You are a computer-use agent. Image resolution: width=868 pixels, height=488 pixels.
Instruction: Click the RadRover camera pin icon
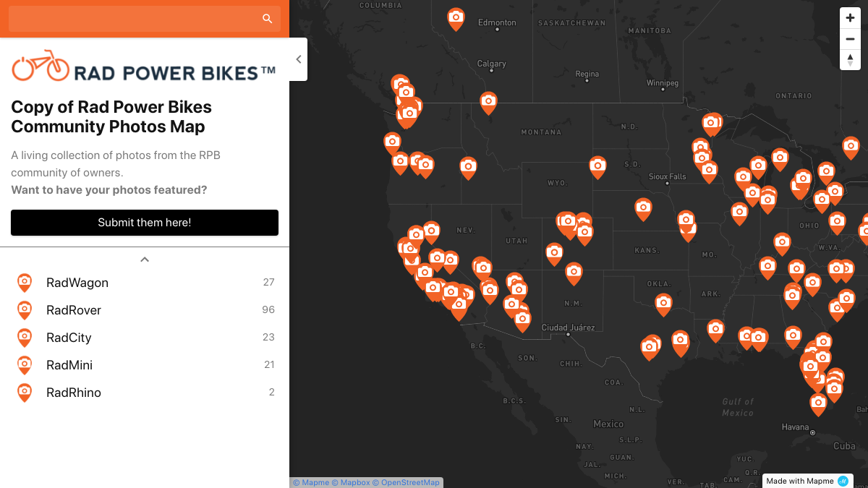(x=25, y=310)
